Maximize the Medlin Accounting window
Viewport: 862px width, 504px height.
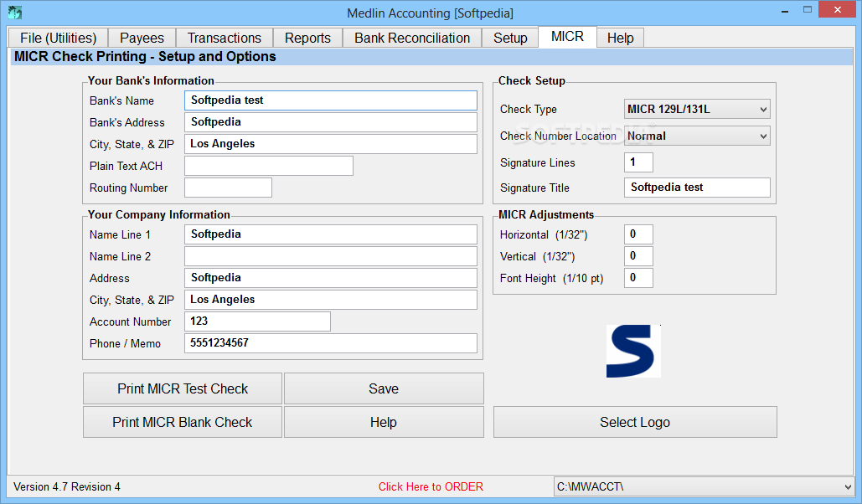tap(807, 9)
